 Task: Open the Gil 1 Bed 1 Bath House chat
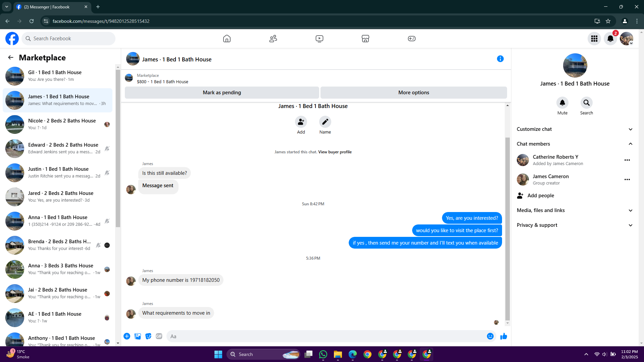click(x=58, y=76)
